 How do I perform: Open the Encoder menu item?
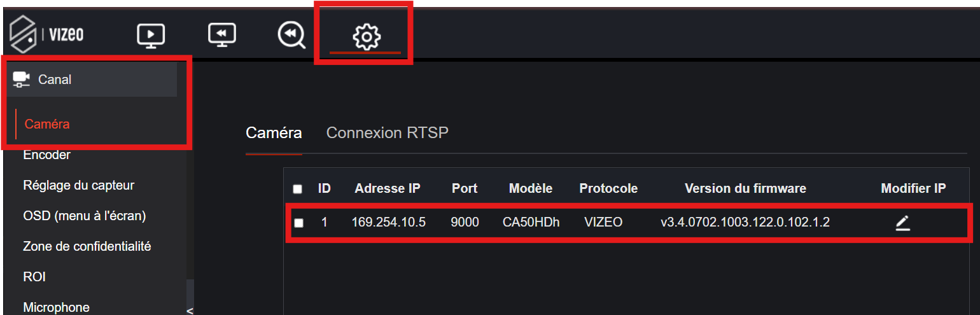click(x=46, y=155)
